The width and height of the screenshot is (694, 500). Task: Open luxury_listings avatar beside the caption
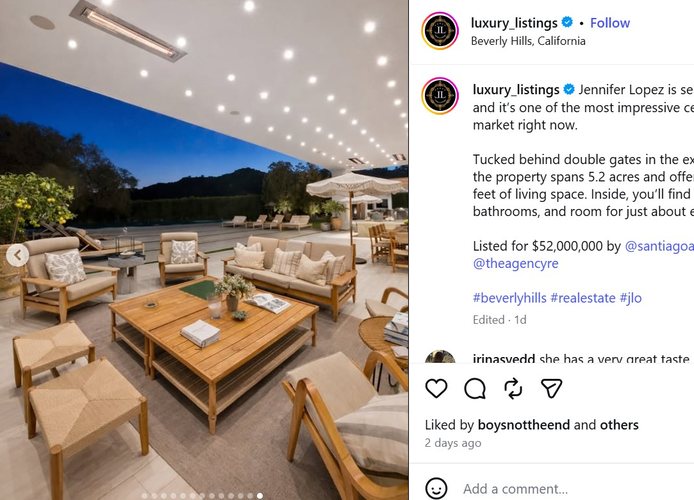[x=440, y=96]
